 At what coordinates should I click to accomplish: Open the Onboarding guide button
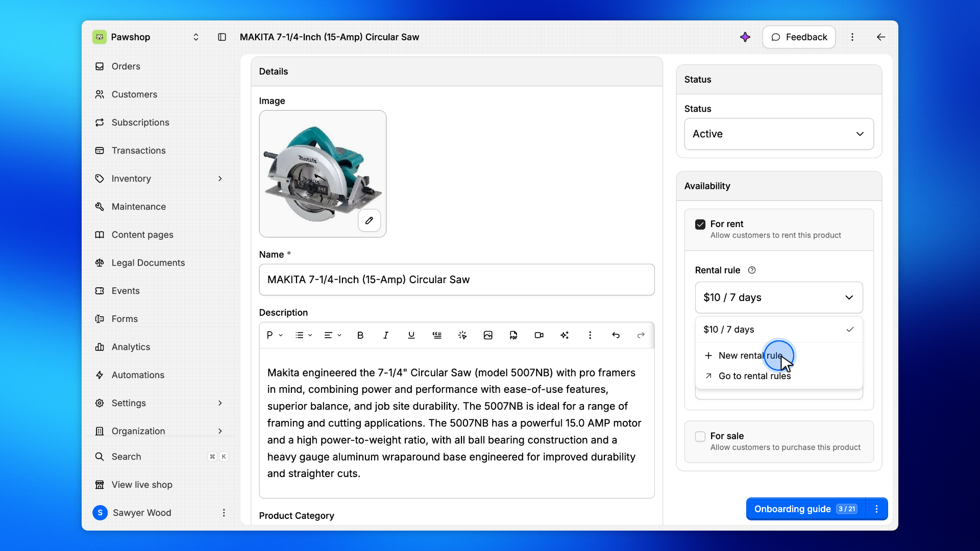tap(805, 509)
